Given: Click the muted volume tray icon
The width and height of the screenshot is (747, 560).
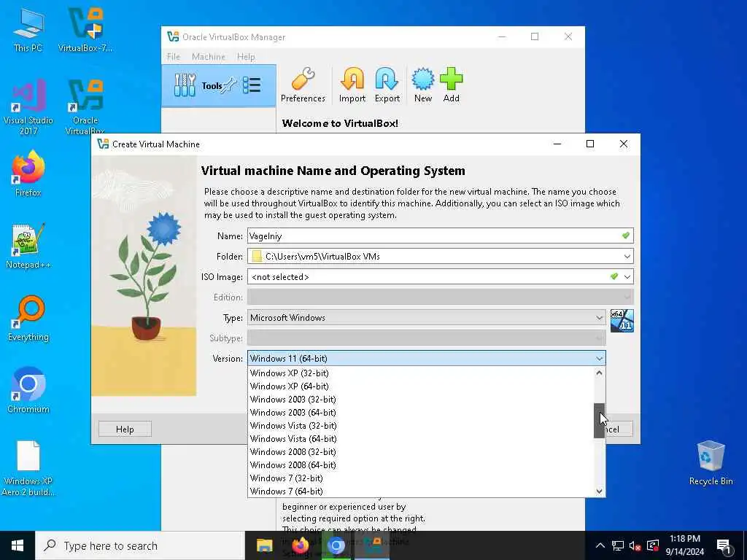Looking at the screenshot, I should point(635,545).
